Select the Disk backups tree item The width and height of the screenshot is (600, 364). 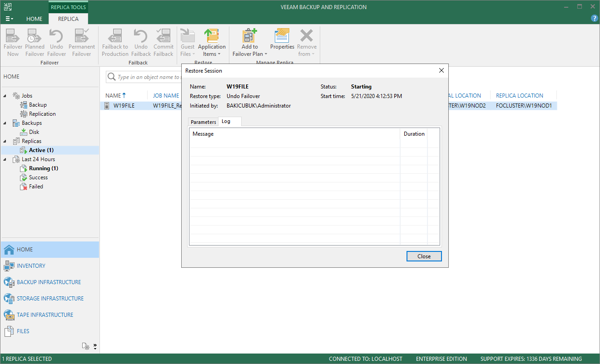[34, 132]
